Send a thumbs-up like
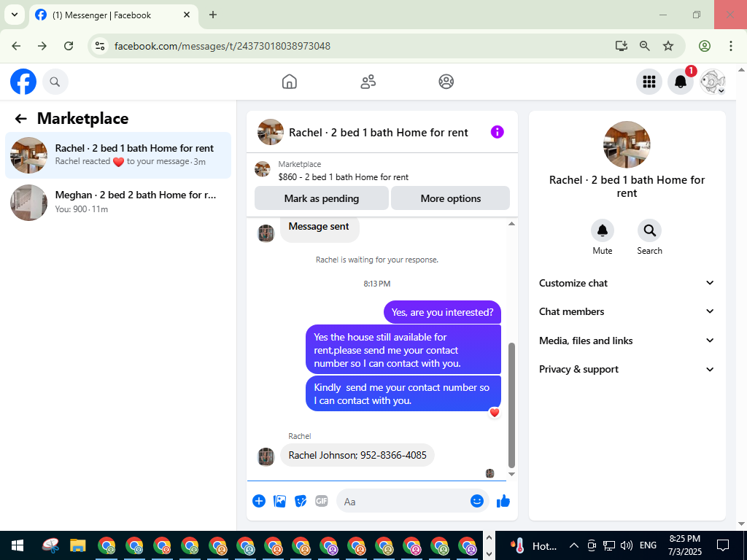 tap(503, 501)
